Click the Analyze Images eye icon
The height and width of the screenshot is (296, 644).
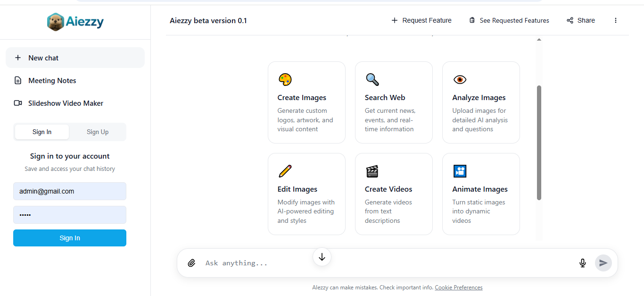[460, 79]
